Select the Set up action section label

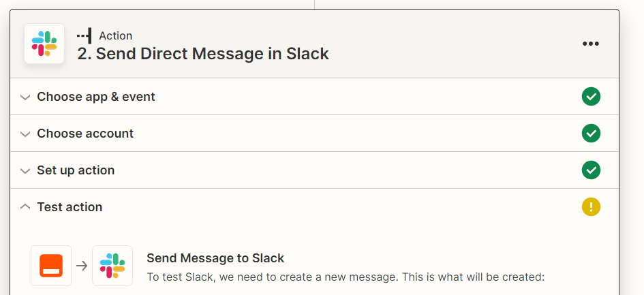click(x=76, y=170)
